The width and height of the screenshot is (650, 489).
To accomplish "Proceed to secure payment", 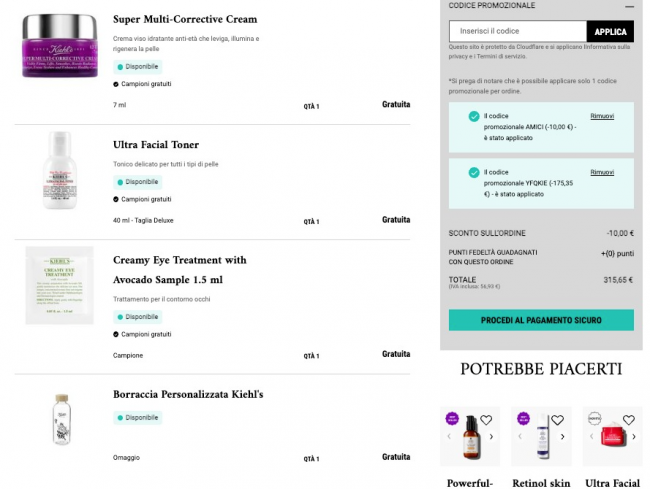I will tap(541, 320).
